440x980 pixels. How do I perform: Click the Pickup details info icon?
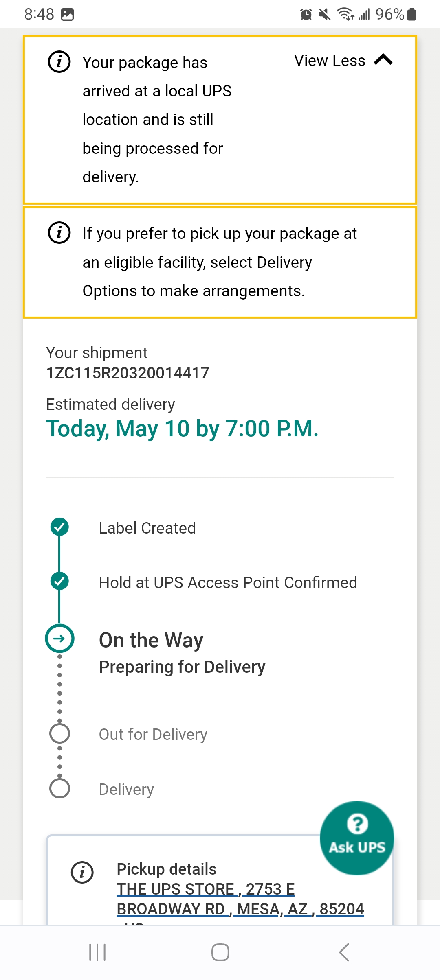(x=82, y=872)
